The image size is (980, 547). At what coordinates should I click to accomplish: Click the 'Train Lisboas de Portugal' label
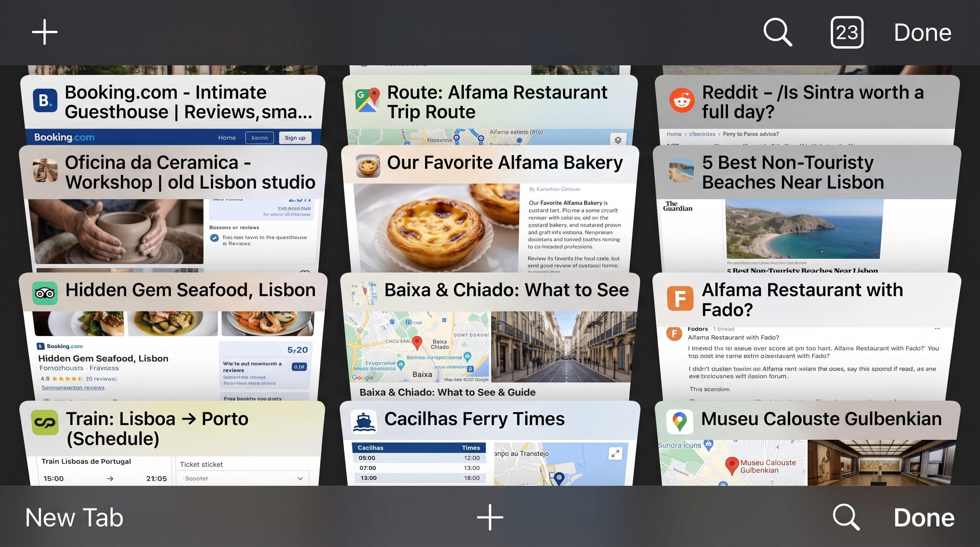[x=86, y=462]
